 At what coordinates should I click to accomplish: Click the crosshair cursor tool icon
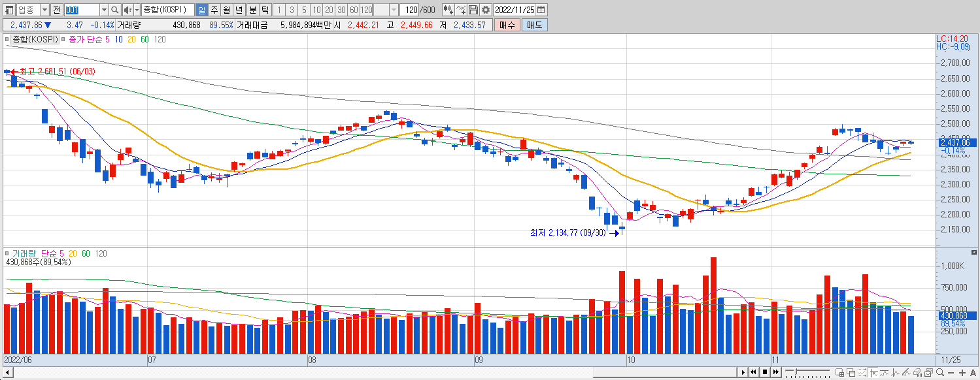pyautogui.click(x=873, y=373)
